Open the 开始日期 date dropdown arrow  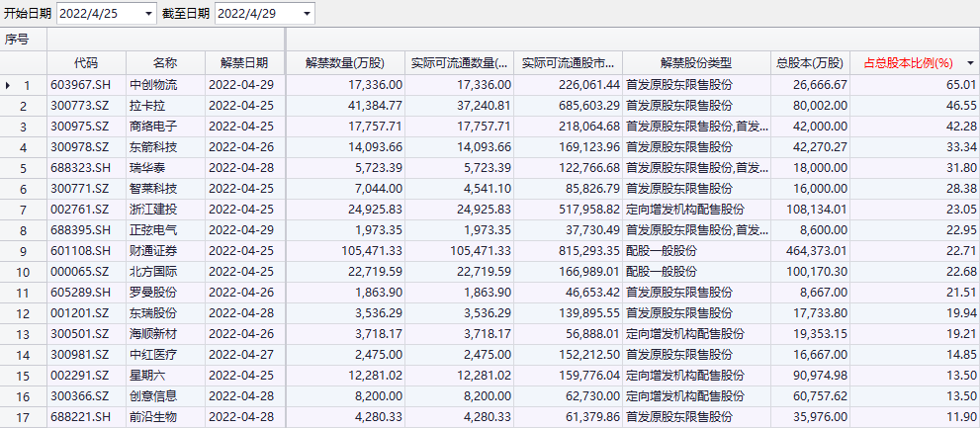click(x=148, y=13)
